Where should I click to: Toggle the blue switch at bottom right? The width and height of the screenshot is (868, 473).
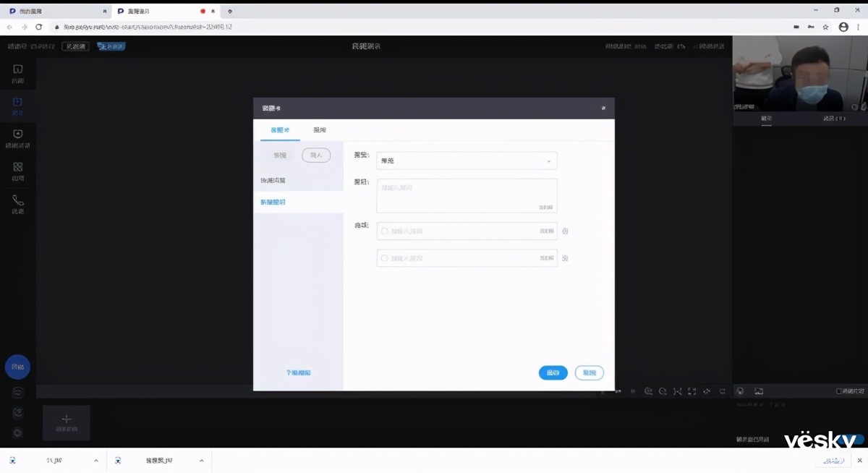click(854, 439)
